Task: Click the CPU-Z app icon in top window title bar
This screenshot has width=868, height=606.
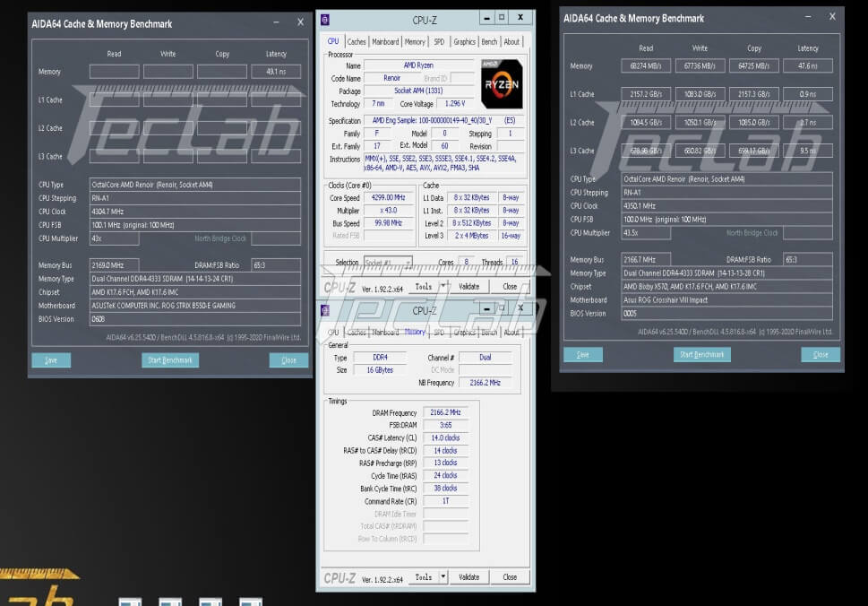Action: pos(325,20)
